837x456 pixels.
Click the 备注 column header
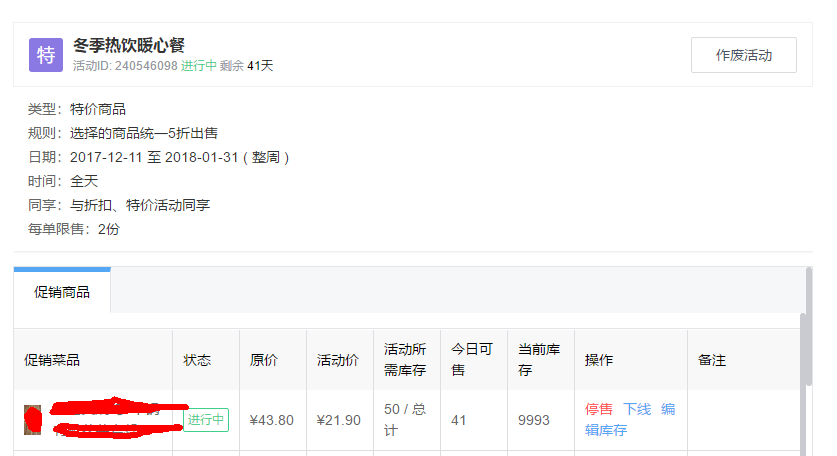coord(711,360)
